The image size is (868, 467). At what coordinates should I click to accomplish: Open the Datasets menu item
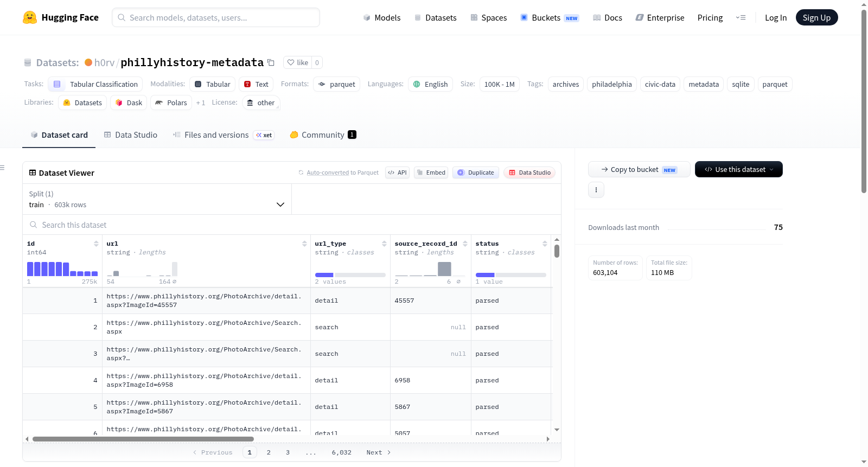(x=435, y=17)
